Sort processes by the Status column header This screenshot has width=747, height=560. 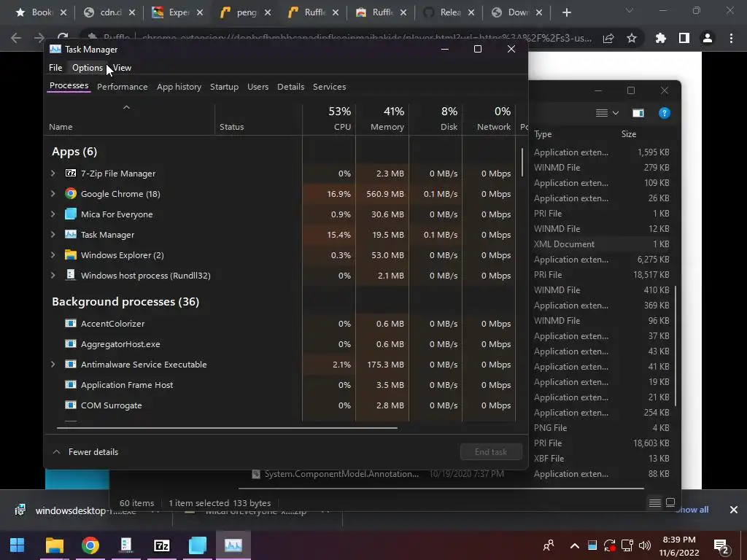(x=259, y=119)
